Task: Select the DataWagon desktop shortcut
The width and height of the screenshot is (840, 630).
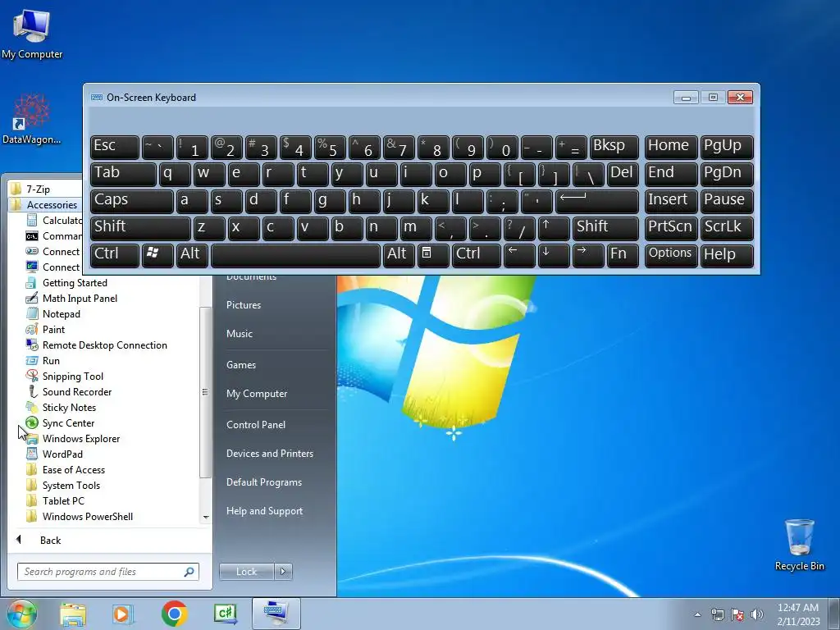Action: pos(31,119)
